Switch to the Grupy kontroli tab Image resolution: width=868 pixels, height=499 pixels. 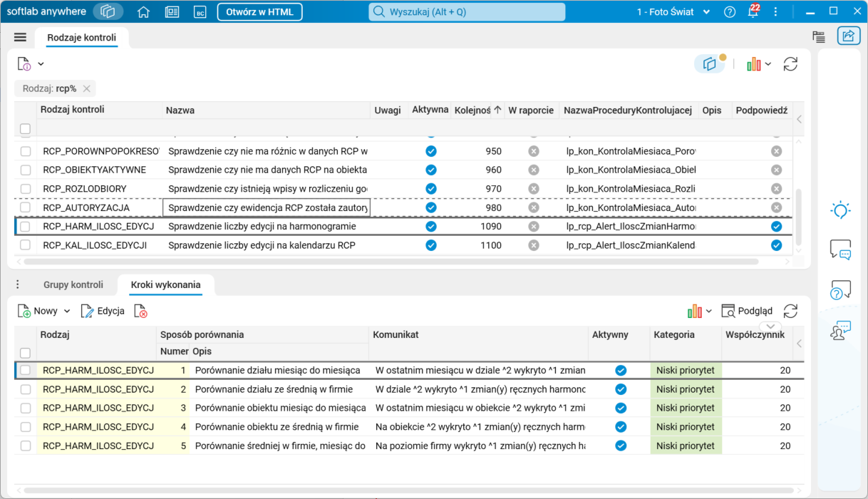pyautogui.click(x=73, y=284)
